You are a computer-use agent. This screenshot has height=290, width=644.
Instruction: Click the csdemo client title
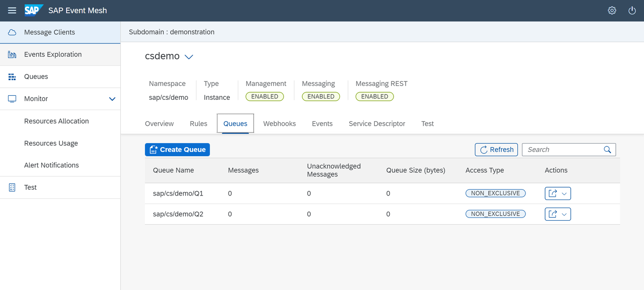coord(162,56)
